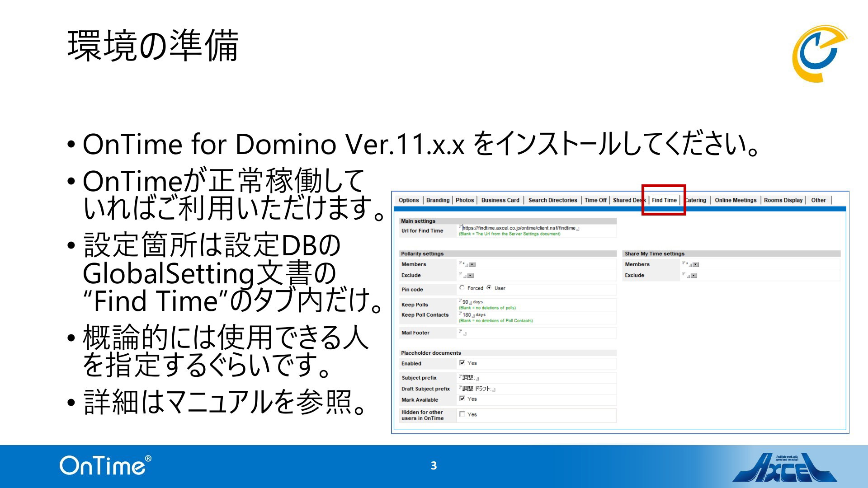The width and height of the screenshot is (868, 488).
Task: Open the Online Meetings tab
Action: pyautogui.click(x=735, y=200)
